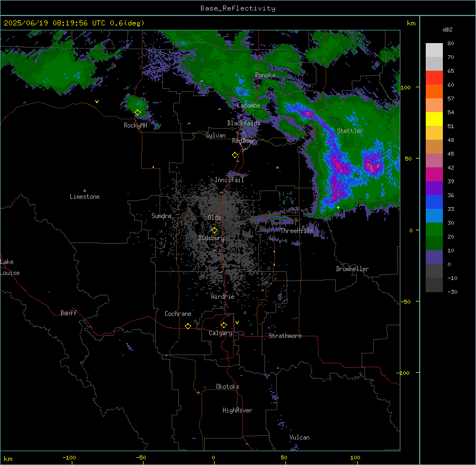Click the yellow 54 dBZ legend swatch
The image size is (476, 465).
coord(434,119)
